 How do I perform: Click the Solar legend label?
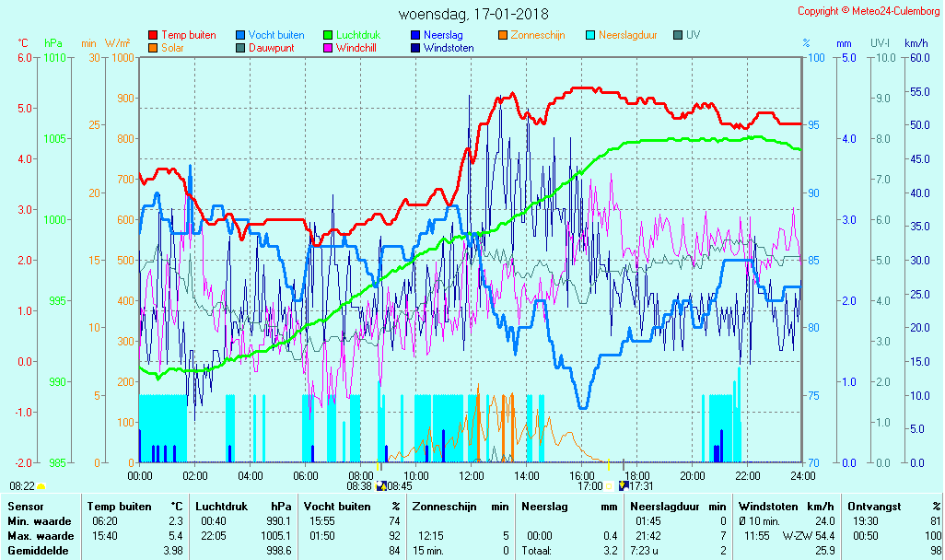[175, 48]
